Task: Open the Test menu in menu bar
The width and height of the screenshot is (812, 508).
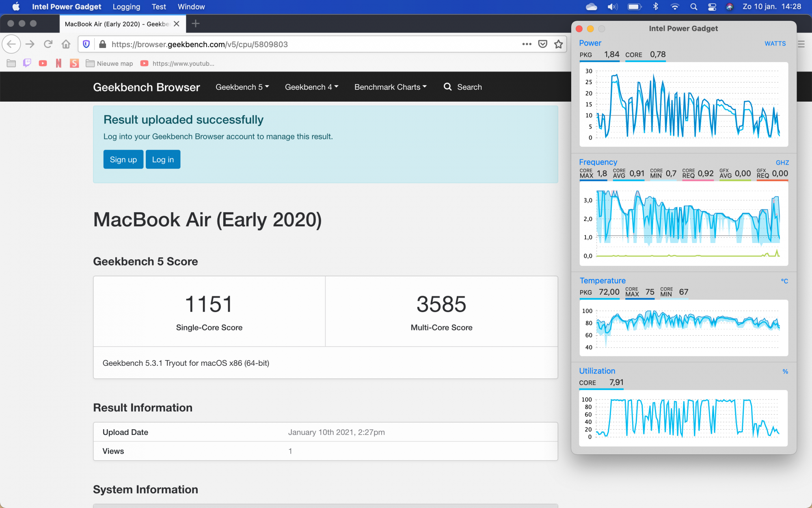Action: click(x=159, y=7)
